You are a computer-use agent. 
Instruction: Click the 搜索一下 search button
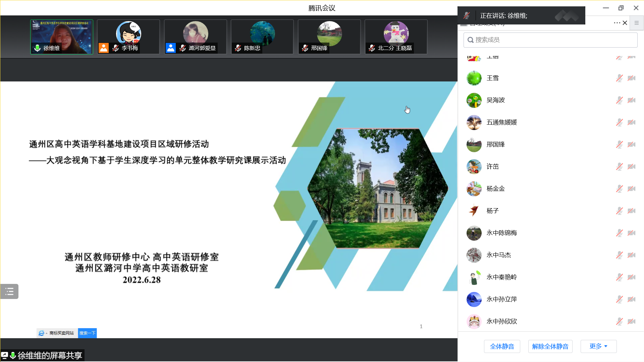point(87,333)
